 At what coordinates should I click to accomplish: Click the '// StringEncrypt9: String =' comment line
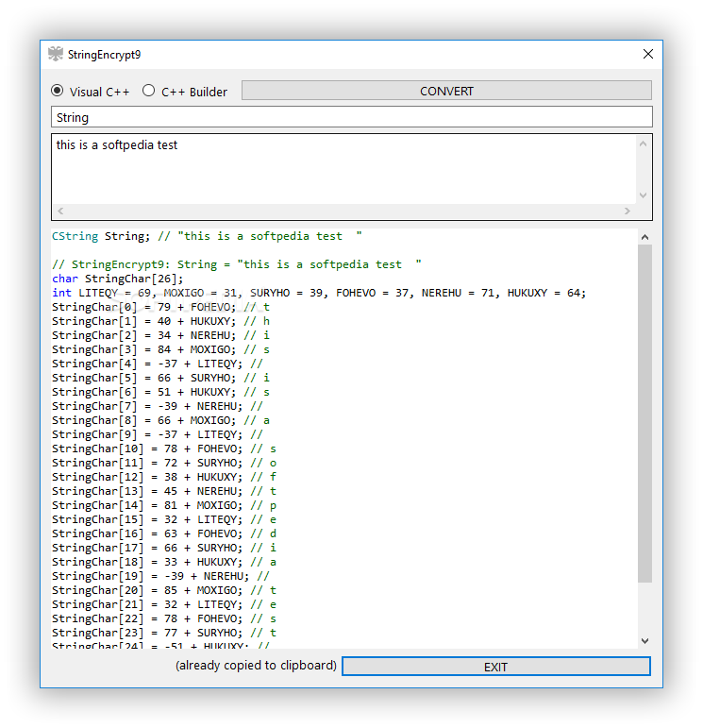click(237, 264)
